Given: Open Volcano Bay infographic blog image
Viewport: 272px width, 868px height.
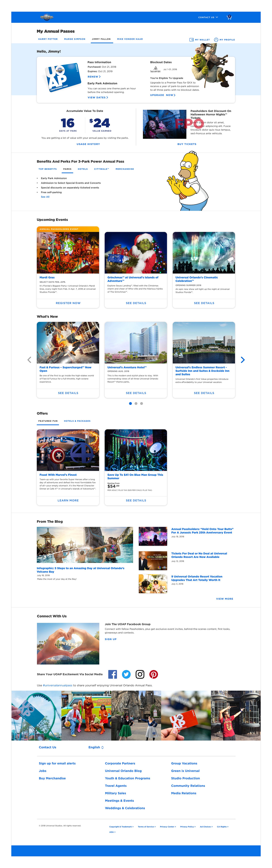Looking at the screenshot, I should click(x=85, y=545).
